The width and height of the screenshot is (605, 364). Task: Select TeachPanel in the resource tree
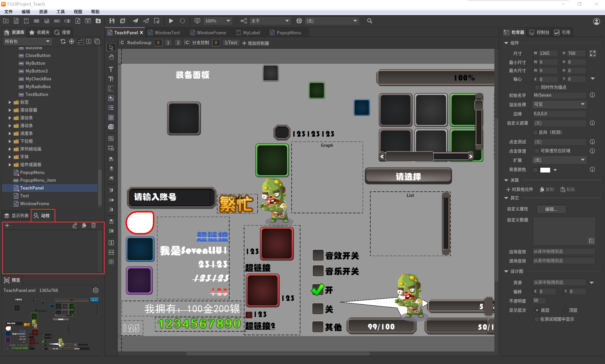pos(50,188)
